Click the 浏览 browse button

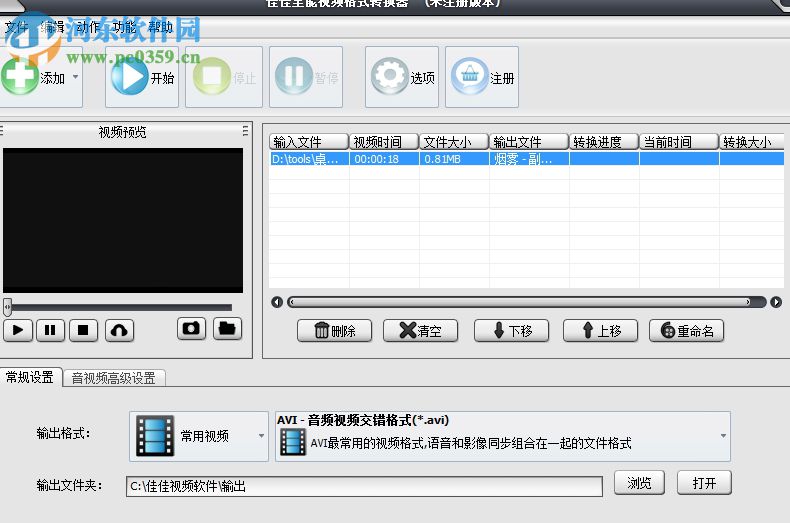(639, 483)
